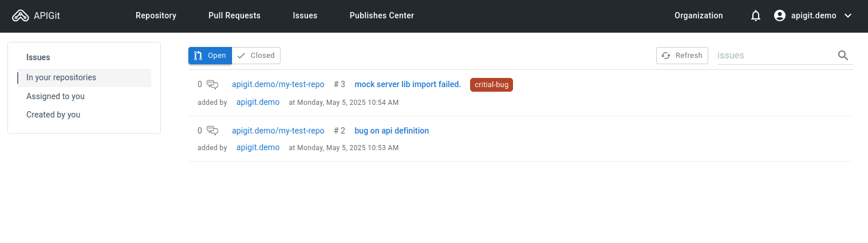Click the '# 2' issue number

[x=340, y=131]
